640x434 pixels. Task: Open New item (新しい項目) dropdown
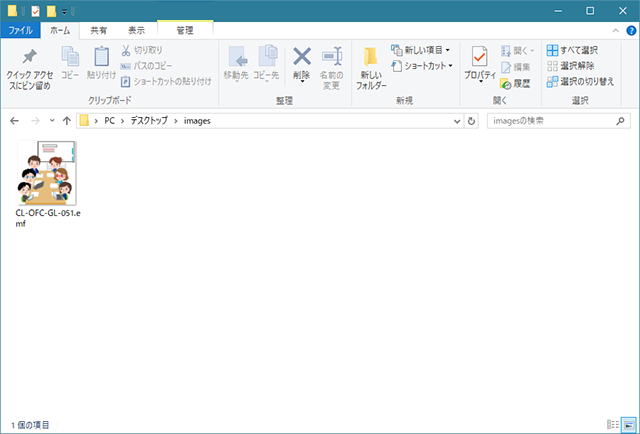(420, 50)
